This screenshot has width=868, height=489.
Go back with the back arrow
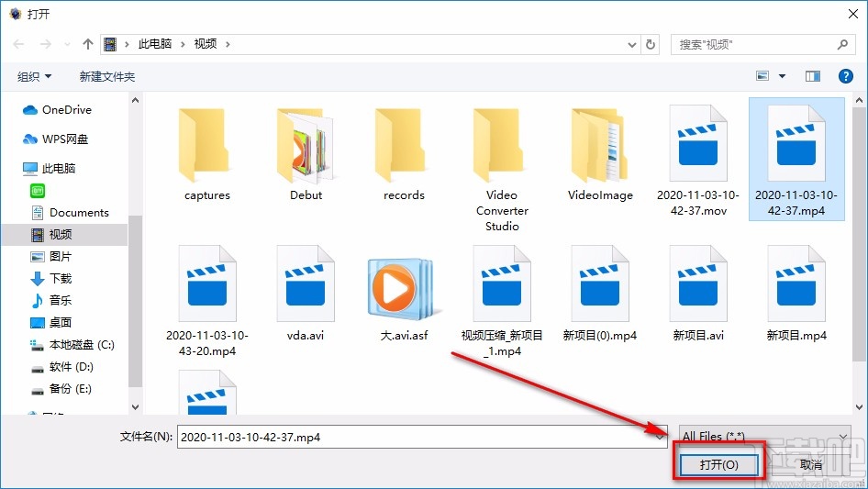coord(18,44)
